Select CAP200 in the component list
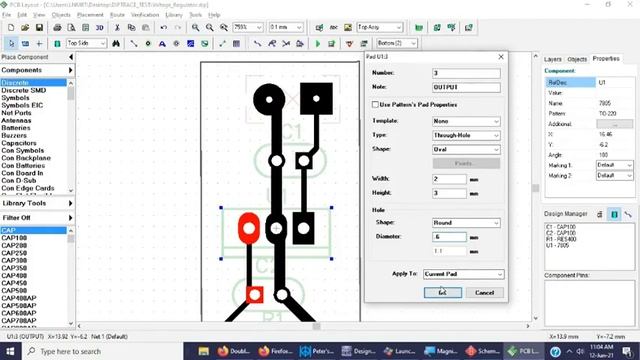 pos(14,245)
